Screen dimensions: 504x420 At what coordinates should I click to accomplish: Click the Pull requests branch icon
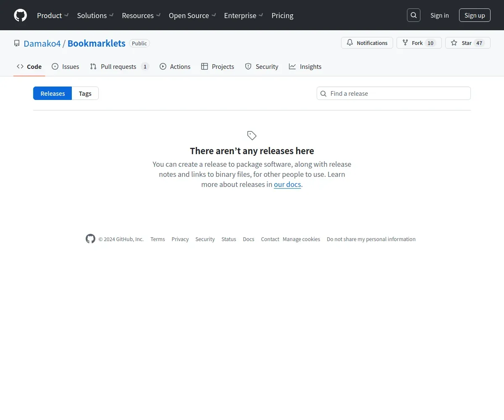(x=93, y=66)
